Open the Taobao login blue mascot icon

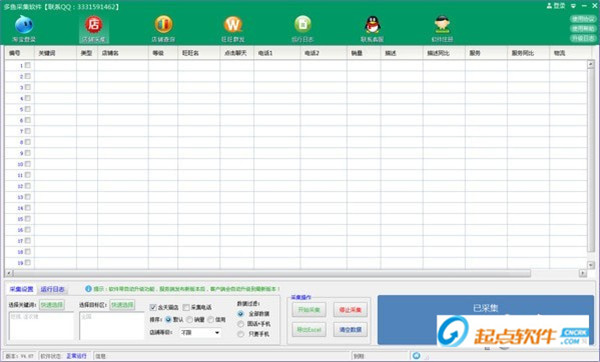[24, 25]
